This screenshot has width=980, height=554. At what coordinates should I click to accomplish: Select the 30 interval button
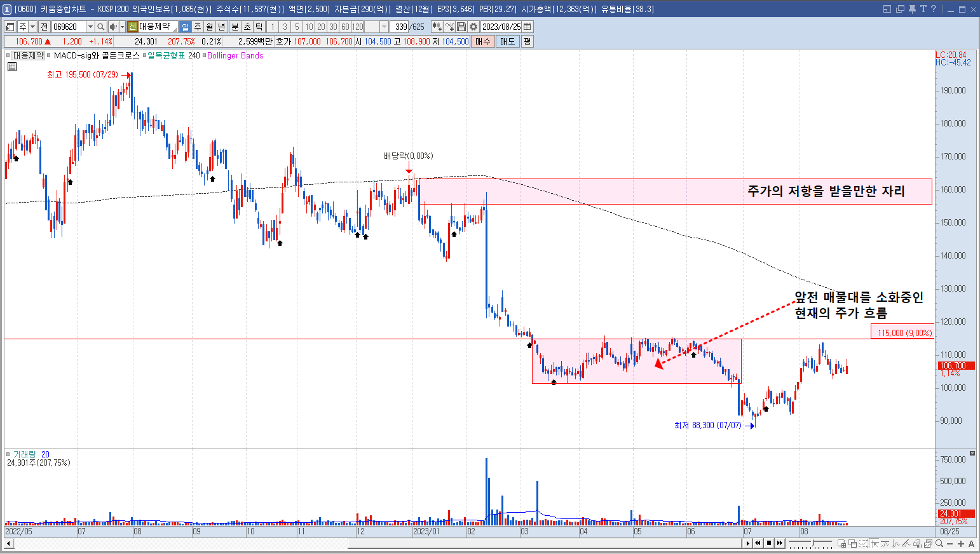[333, 27]
